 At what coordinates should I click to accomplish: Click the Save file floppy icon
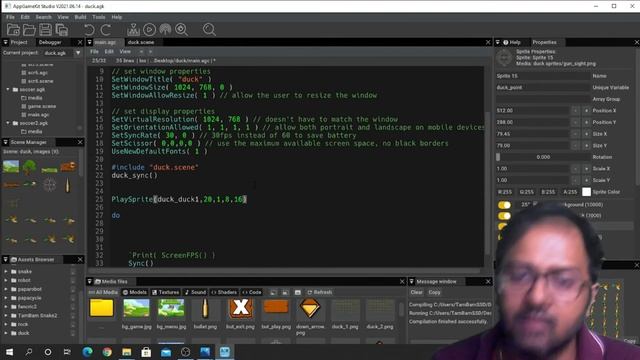(x=45, y=29)
